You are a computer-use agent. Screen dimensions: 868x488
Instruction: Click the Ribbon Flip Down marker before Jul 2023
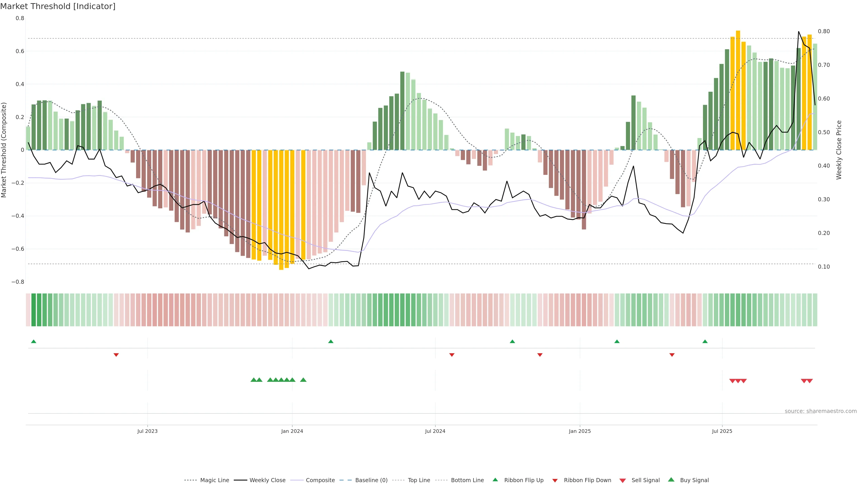pos(116,355)
